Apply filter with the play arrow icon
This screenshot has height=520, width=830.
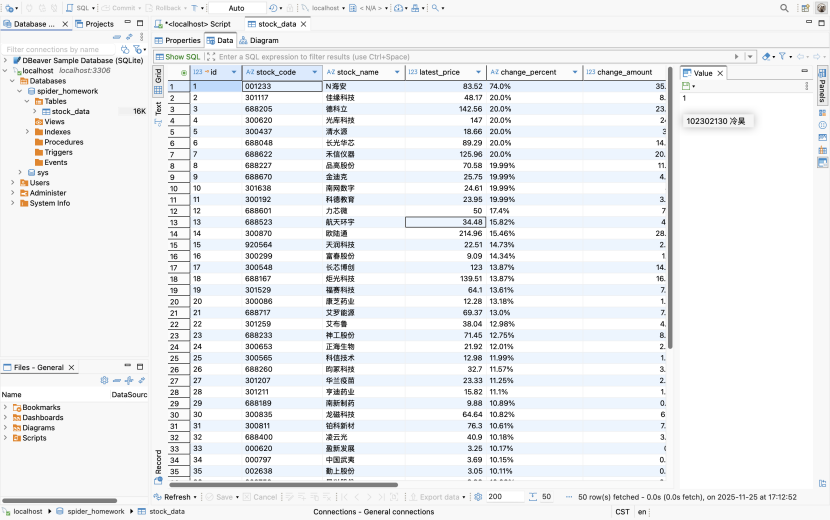pyautogui.click(x=736, y=57)
